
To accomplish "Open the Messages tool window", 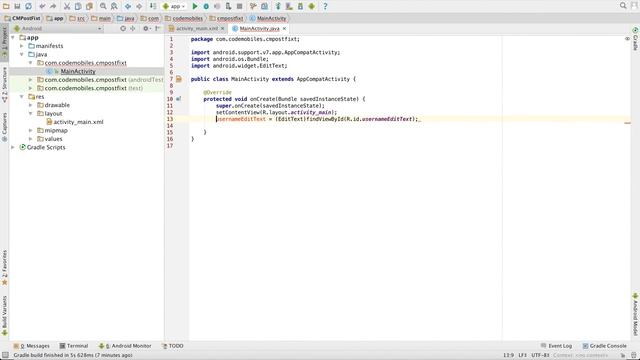I will click(x=31, y=346).
